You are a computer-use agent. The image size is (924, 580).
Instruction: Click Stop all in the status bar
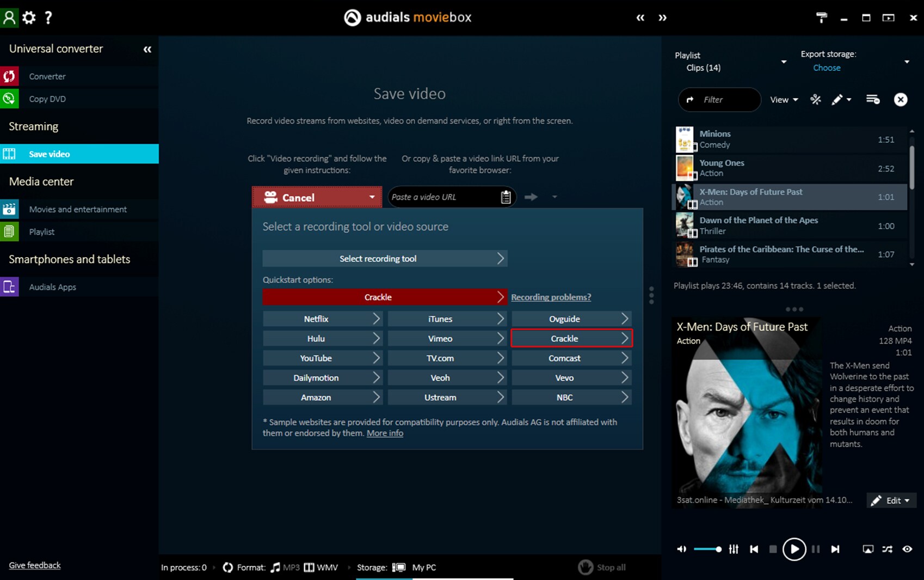tap(602, 567)
